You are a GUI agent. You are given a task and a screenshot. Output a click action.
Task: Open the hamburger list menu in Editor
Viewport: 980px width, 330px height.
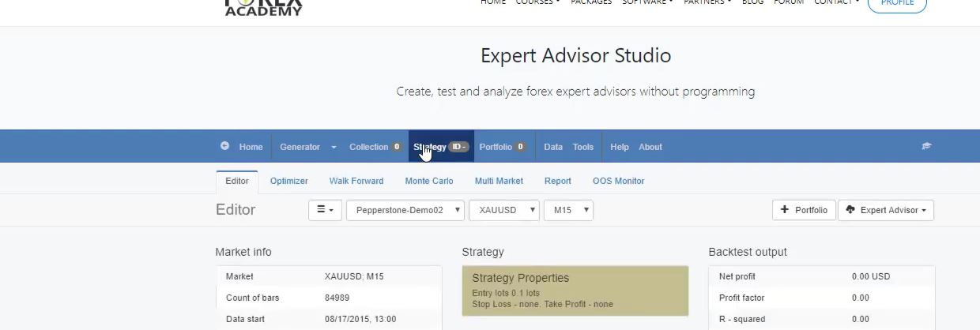pyautogui.click(x=325, y=210)
